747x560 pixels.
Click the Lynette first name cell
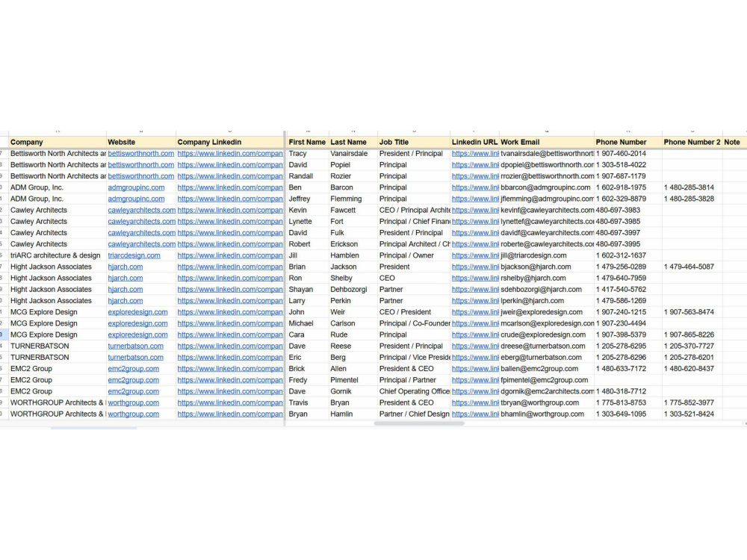point(307,222)
